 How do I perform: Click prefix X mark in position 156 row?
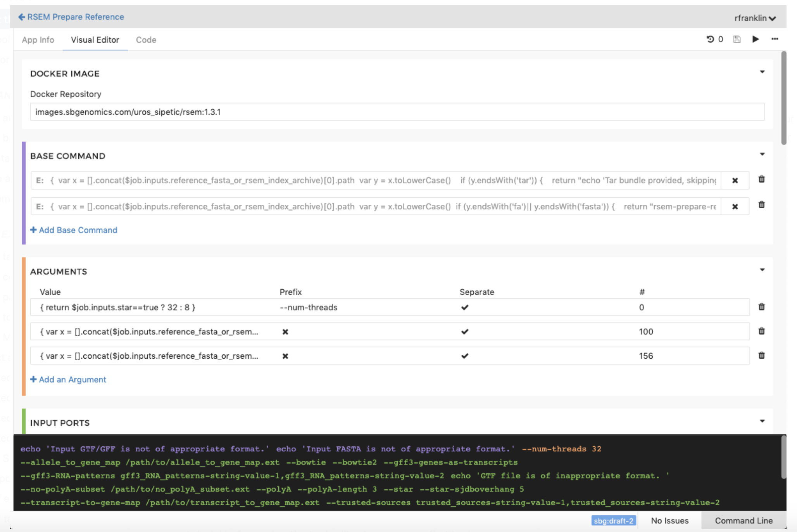coord(285,356)
